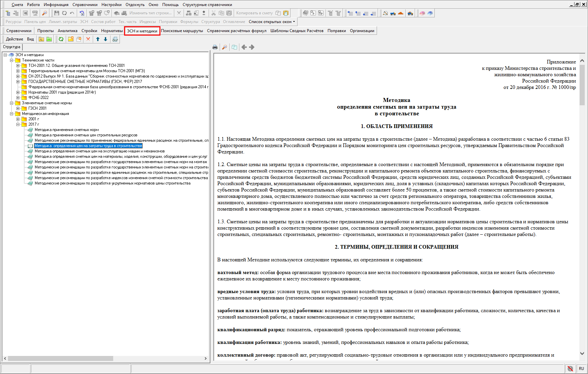The width and height of the screenshot is (588, 374).
Task: Click the red X delete icon
Action: click(88, 39)
